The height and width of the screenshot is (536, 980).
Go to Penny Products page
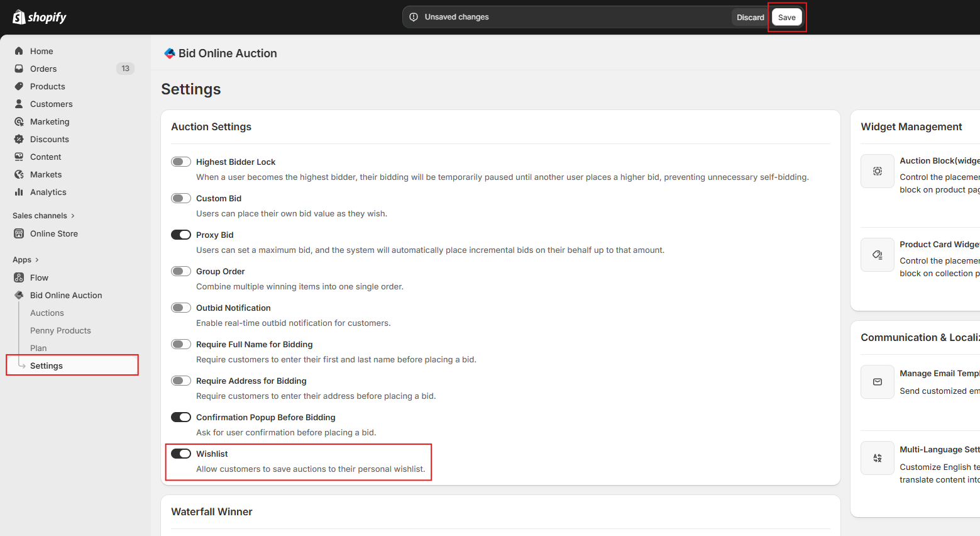click(60, 330)
